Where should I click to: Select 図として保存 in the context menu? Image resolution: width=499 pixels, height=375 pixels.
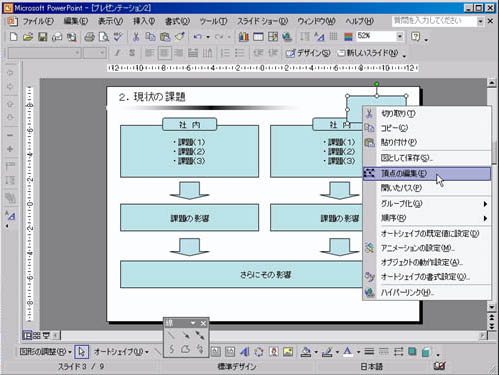[x=427, y=158]
